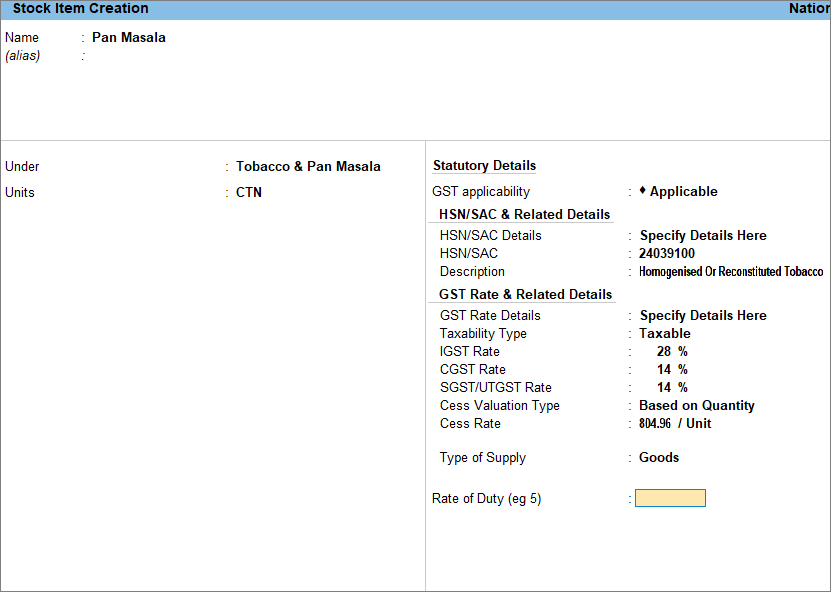Screen dimensions: 831x592
Task: Click the Rate of Duty (eg 5) label
Action: pyautogui.click(x=487, y=499)
